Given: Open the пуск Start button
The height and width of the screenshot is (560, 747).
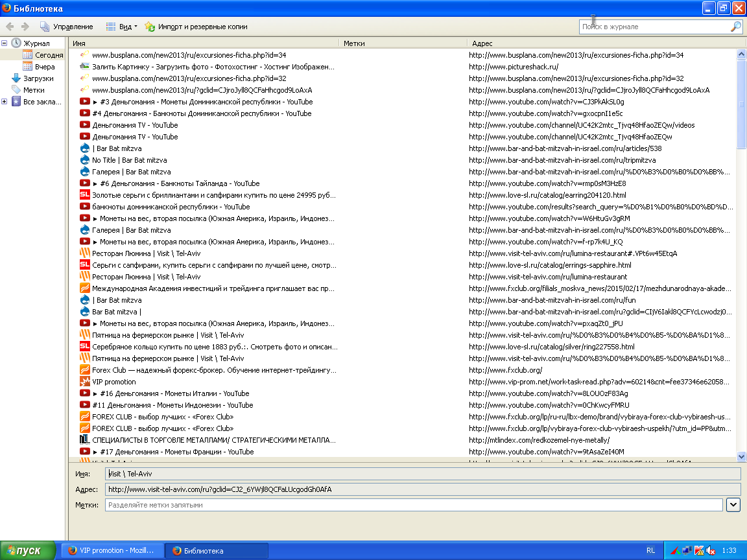Looking at the screenshot, I should click(x=28, y=550).
